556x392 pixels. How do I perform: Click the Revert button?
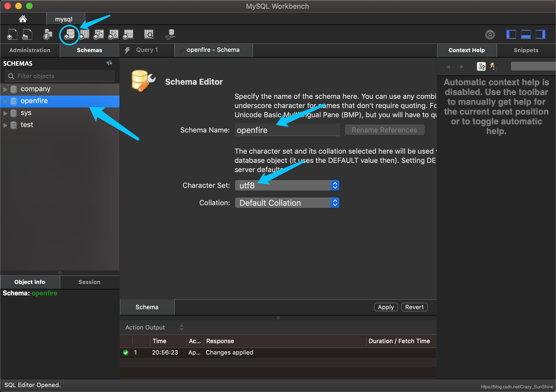414,307
